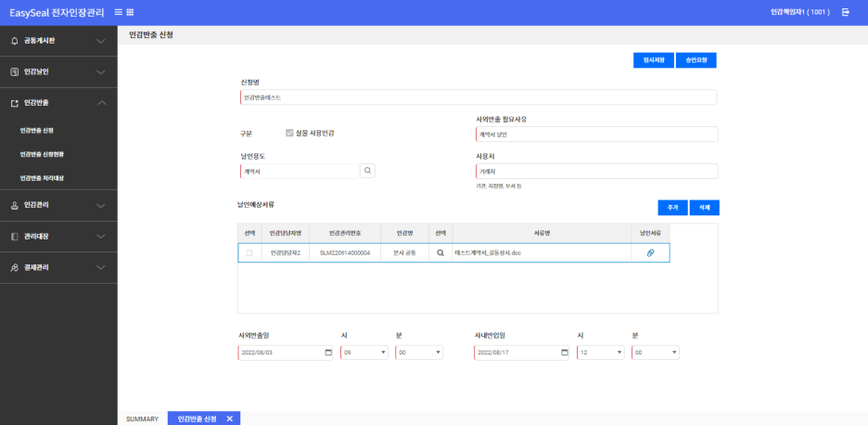Check the 선택 box in the 인감담당자2 row
The width and height of the screenshot is (868, 425).
tap(249, 252)
